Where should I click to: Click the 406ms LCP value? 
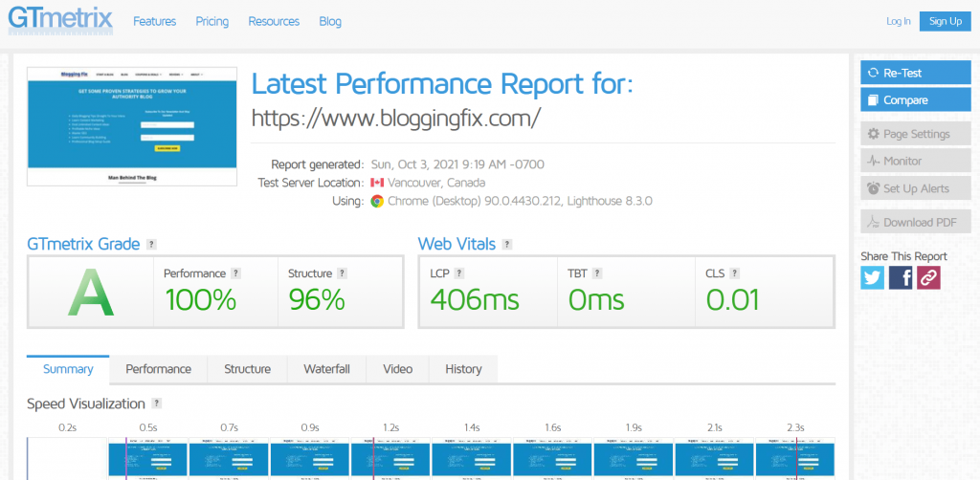click(x=475, y=299)
